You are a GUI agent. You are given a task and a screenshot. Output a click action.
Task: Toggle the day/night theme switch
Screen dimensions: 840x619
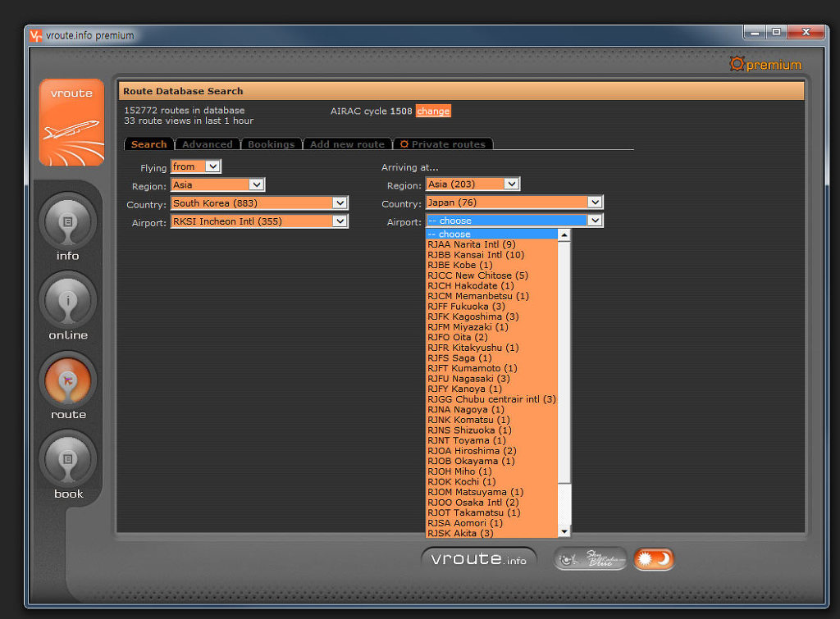pos(654,559)
